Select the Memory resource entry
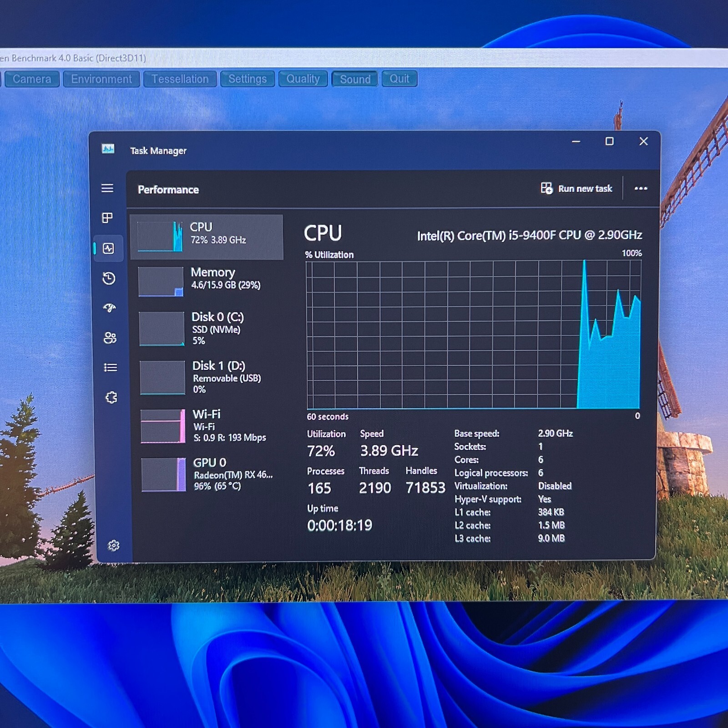Viewport: 728px width, 728px height. pos(207,281)
